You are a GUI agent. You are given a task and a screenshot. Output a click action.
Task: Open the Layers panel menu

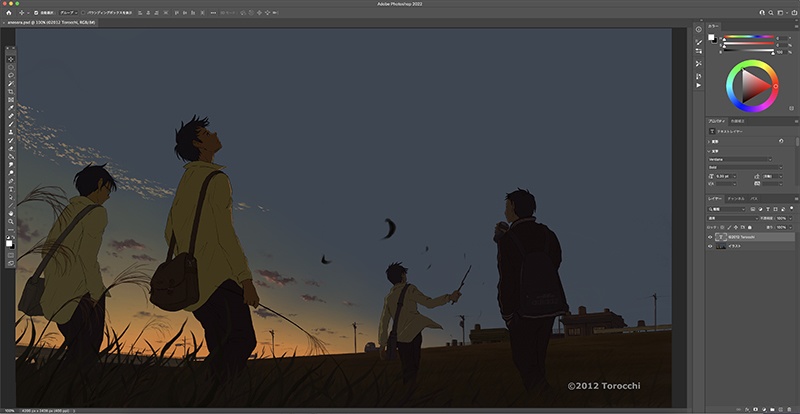(x=796, y=199)
